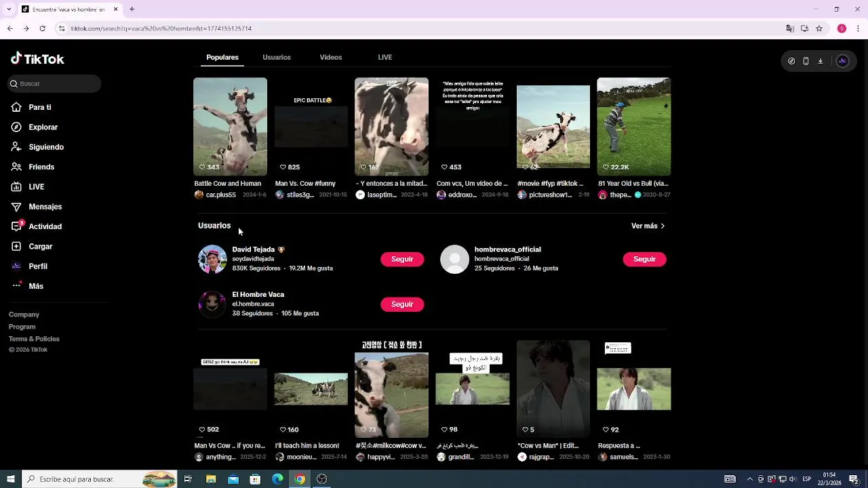Open the soydavidtejada username link
This screenshot has width=868, height=488.
[253, 259]
